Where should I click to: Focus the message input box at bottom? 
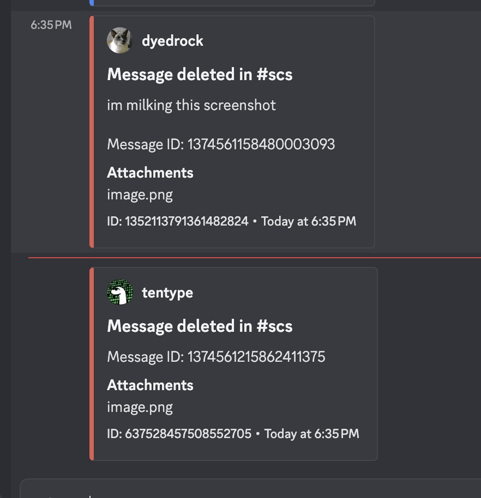[251, 489]
